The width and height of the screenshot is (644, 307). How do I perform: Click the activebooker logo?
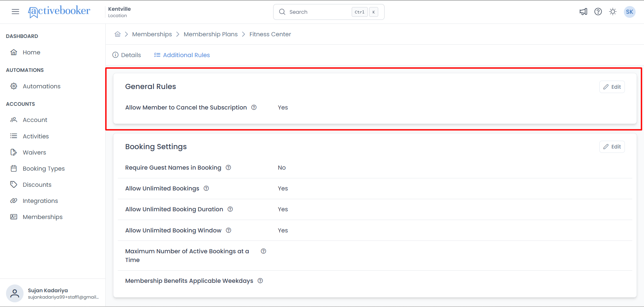pyautogui.click(x=59, y=12)
